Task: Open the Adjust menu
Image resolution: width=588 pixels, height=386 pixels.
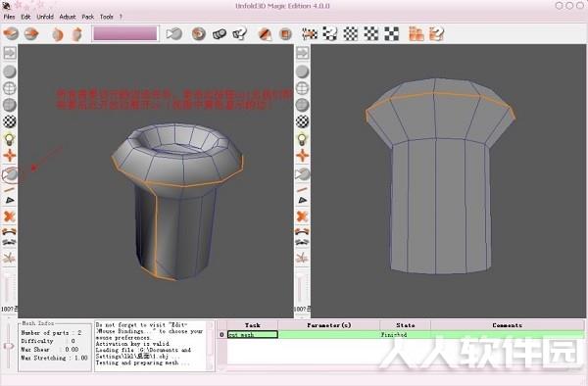Action: [68, 17]
